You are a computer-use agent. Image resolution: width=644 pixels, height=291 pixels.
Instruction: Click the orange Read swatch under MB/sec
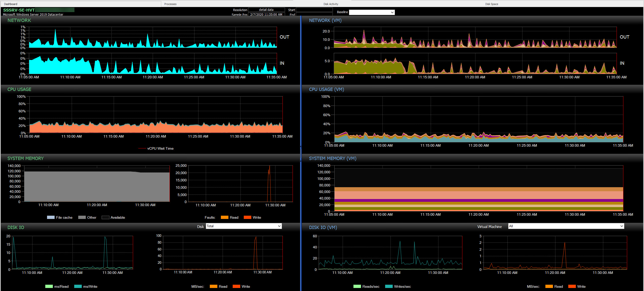tap(213, 286)
